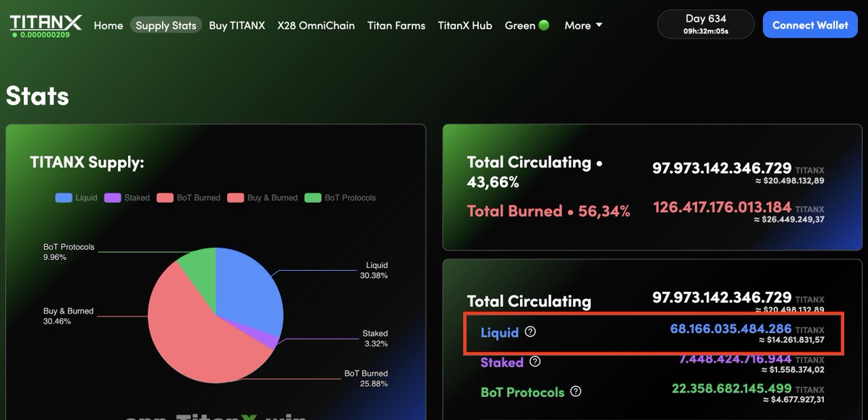Click the Day 634 countdown badge
The image size is (868, 420).
[705, 25]
